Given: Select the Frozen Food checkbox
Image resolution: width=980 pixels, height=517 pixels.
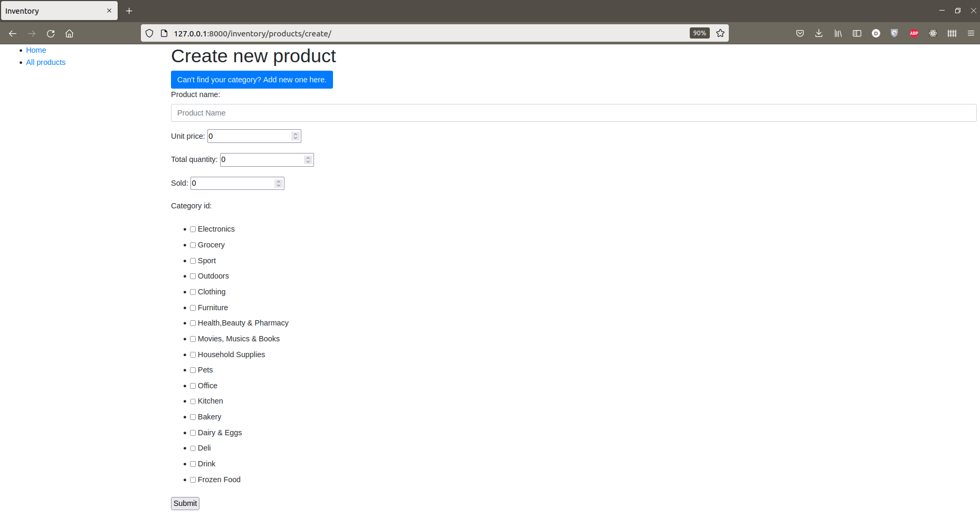Looking at the screenshot, I should tap(193, 480).
